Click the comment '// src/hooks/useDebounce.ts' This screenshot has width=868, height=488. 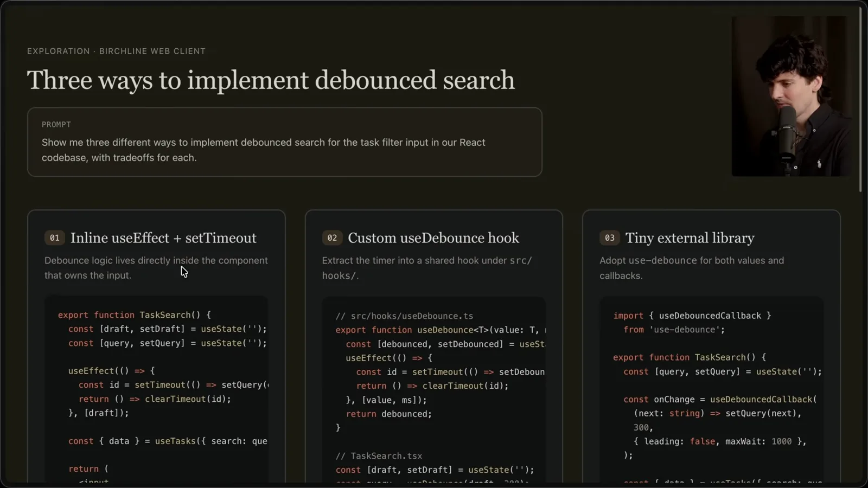pyautogui.click(x=404, y=316)
